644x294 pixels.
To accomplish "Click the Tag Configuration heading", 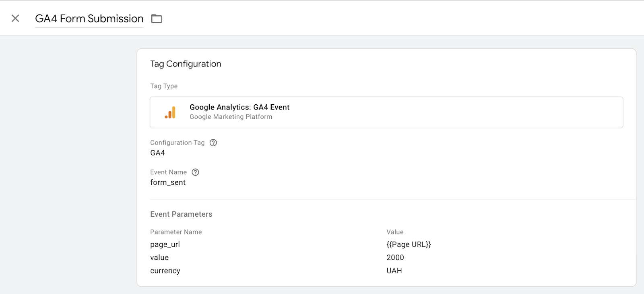I will [186, 64].
